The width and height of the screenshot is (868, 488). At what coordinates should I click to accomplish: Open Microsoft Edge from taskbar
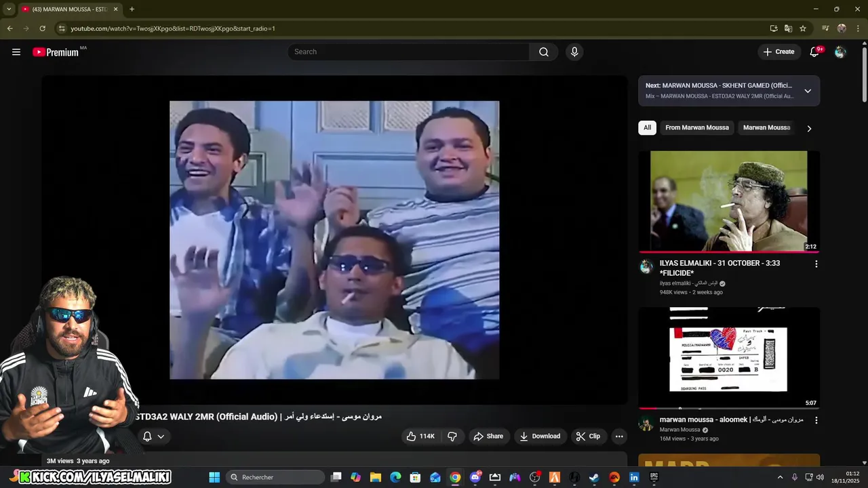395,477
